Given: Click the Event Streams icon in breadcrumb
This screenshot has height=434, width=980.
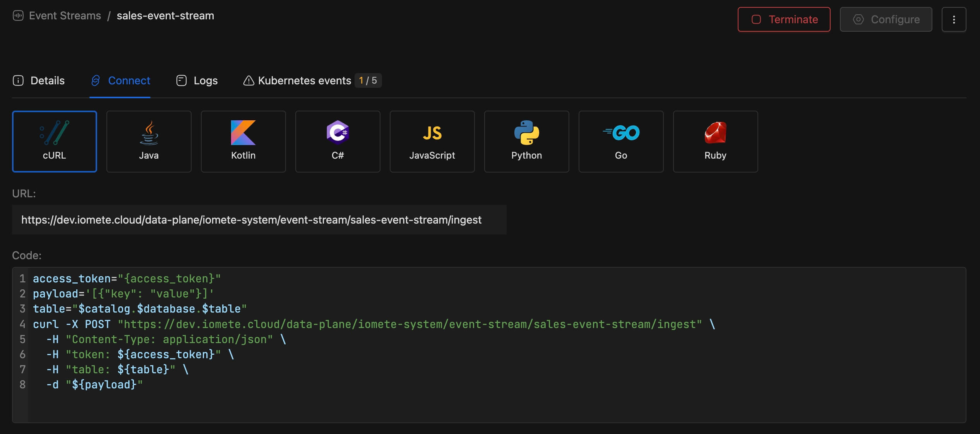Looking at the screenshot, I should click(18, 15).
